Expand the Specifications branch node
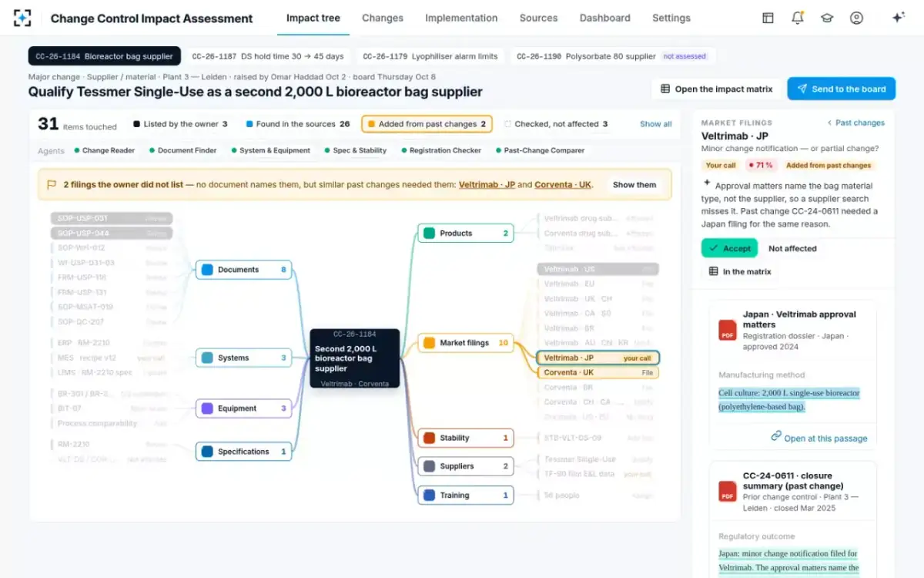 point(243,452)
